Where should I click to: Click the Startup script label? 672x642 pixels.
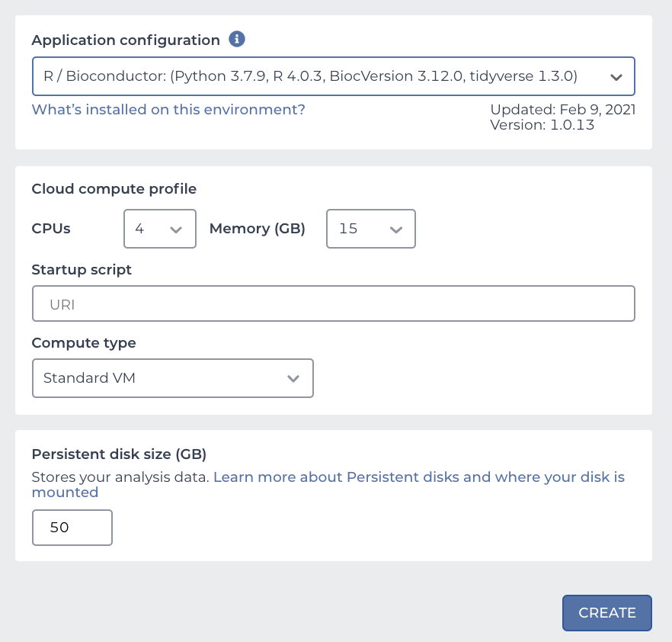click(x=82, y=270)
